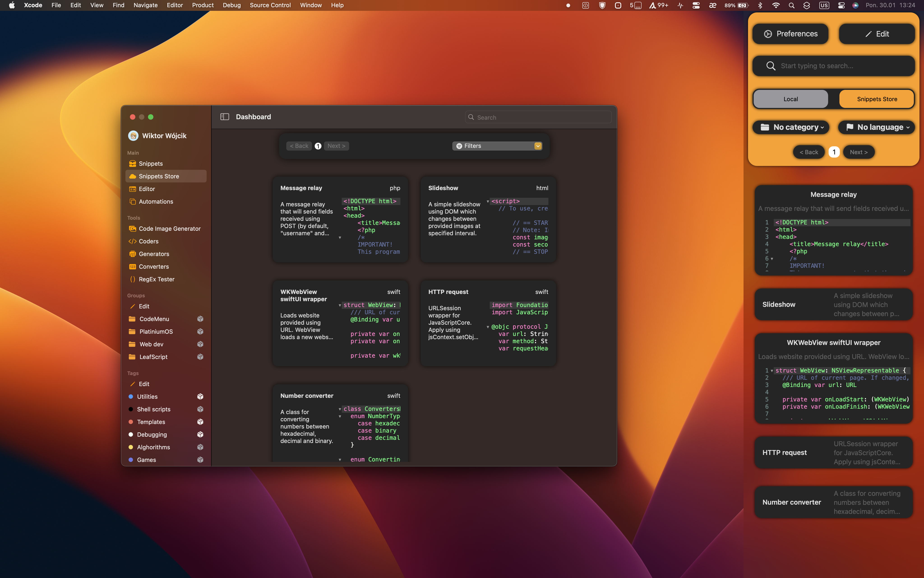Open the Converters tool
The image size is (924, 578).
(x=166, y=266)
